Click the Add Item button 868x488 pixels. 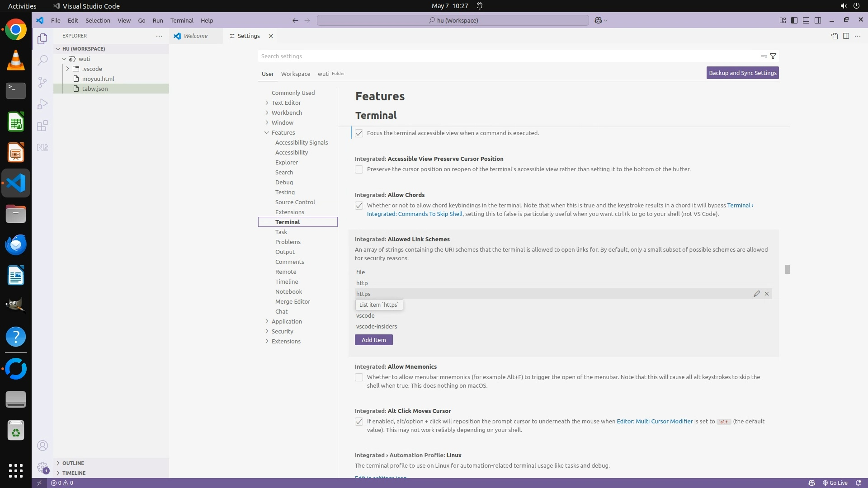pos(373,340)
